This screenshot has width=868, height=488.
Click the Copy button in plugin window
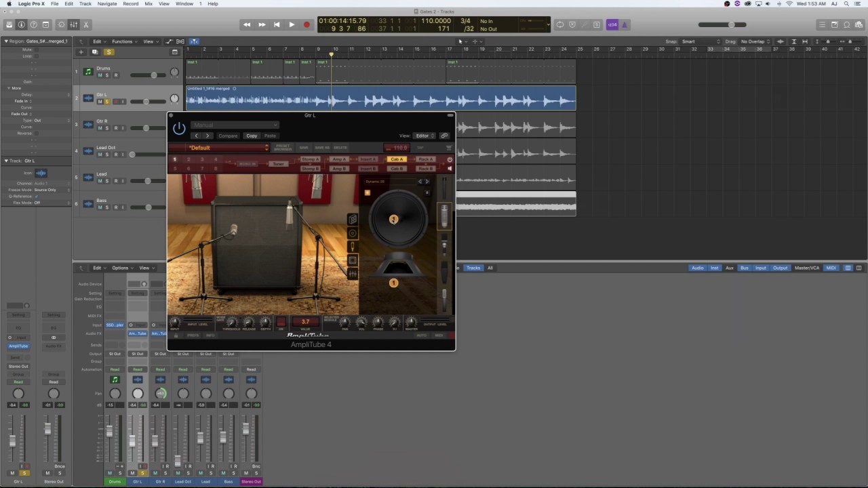point(252,136)
